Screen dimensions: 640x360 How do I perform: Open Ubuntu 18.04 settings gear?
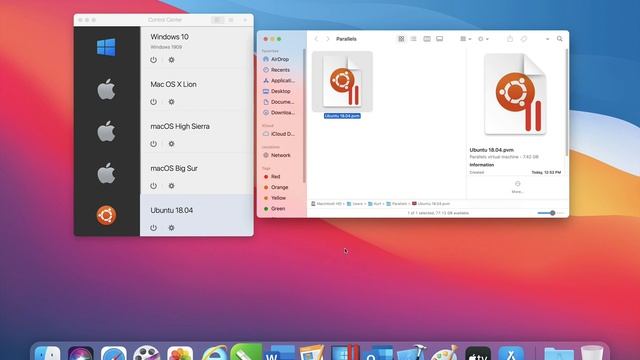[171, 228]
